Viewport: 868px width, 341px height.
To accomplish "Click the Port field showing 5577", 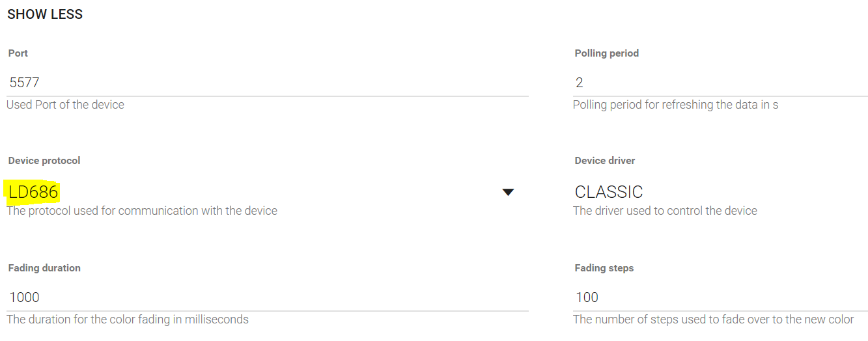I will click(267, 83).
